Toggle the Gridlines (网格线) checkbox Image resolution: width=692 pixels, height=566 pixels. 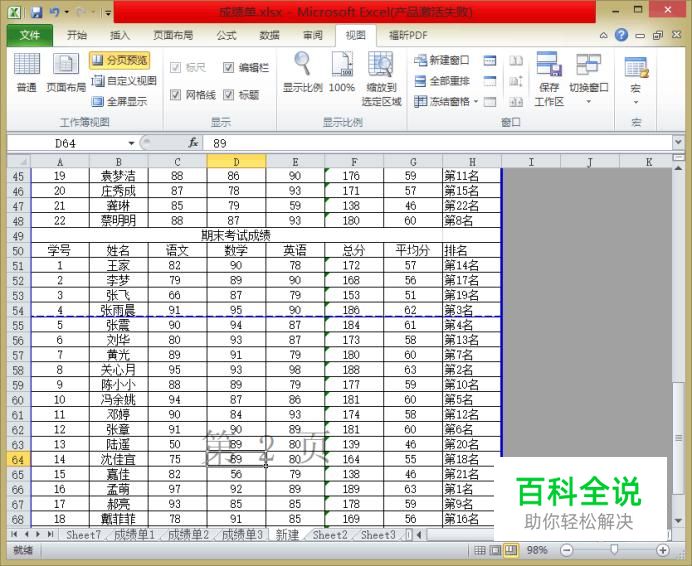[175, 94]
